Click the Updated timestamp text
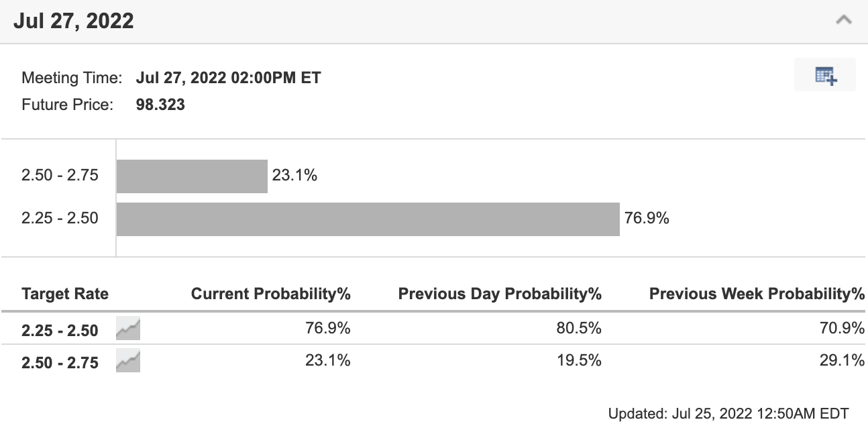The image size is (868, 428). (x=728, y=413)
